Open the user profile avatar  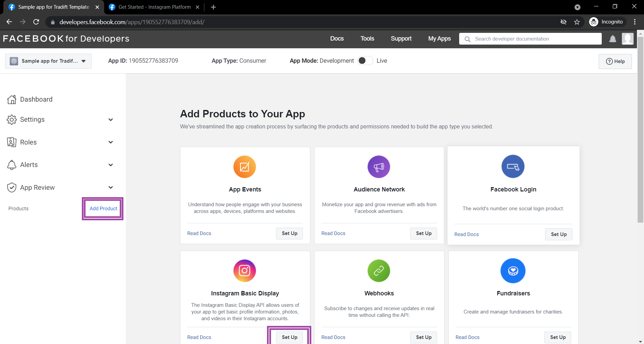(x=628, y=39)
